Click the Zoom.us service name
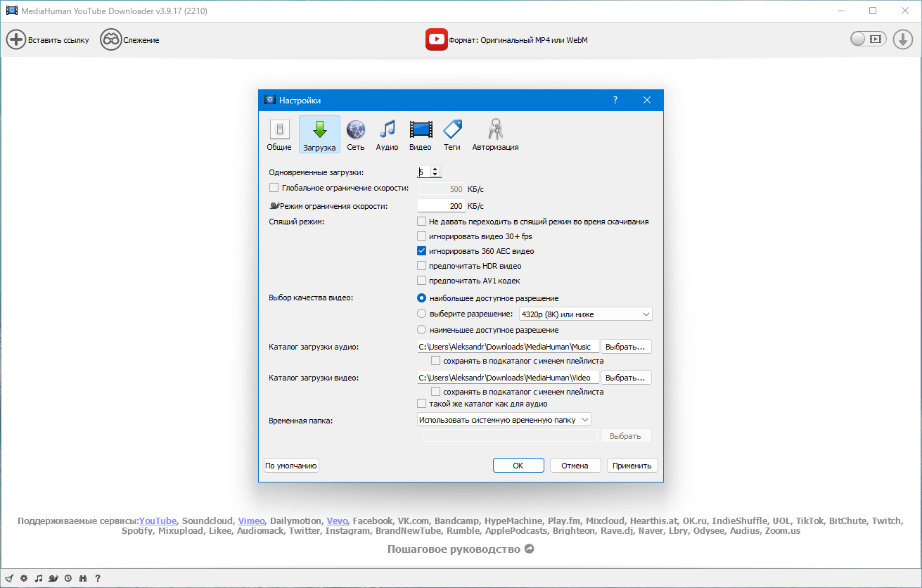This screenshot has width=922, height=588. pos(782,531)
